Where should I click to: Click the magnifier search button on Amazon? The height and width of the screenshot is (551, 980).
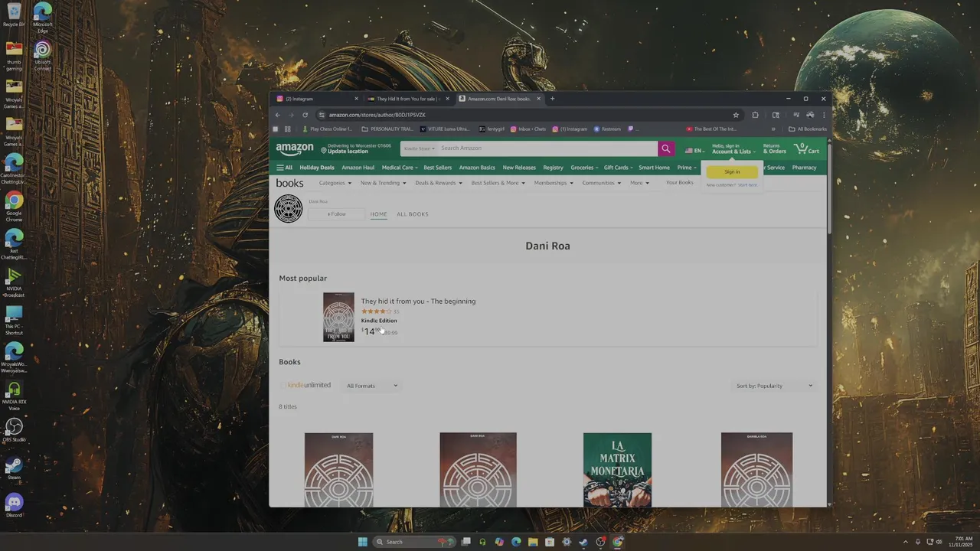[665, 148]
